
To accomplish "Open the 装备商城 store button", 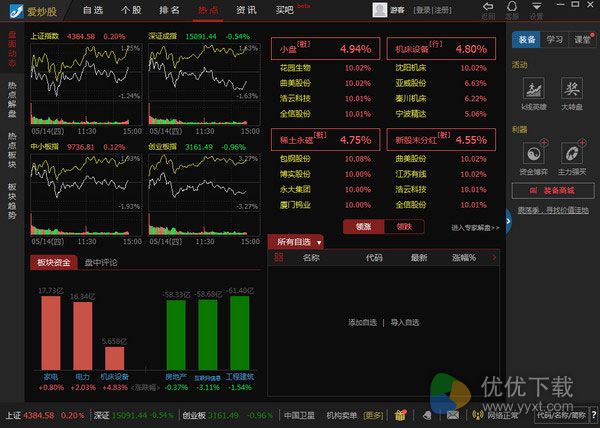I will pos(553,190).
